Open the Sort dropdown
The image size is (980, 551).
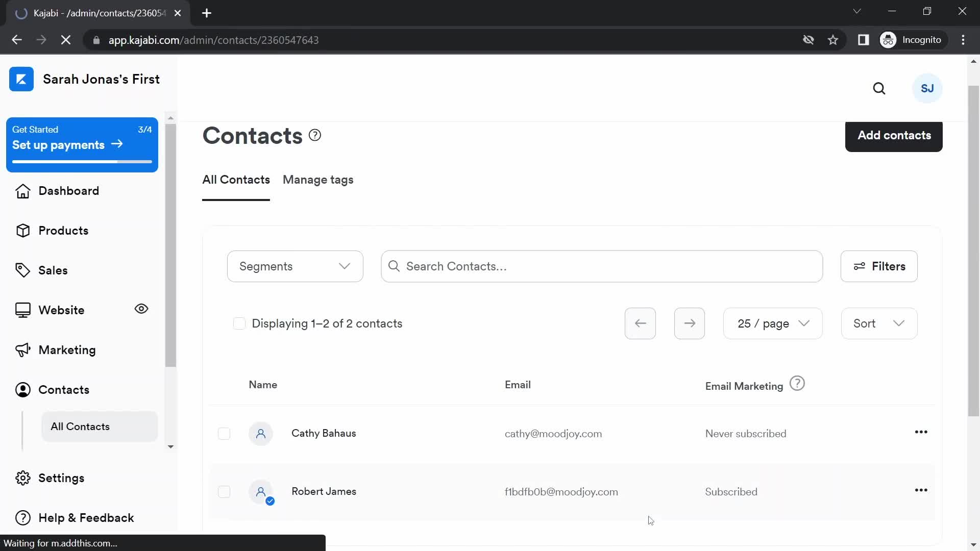tap(878, 323)
